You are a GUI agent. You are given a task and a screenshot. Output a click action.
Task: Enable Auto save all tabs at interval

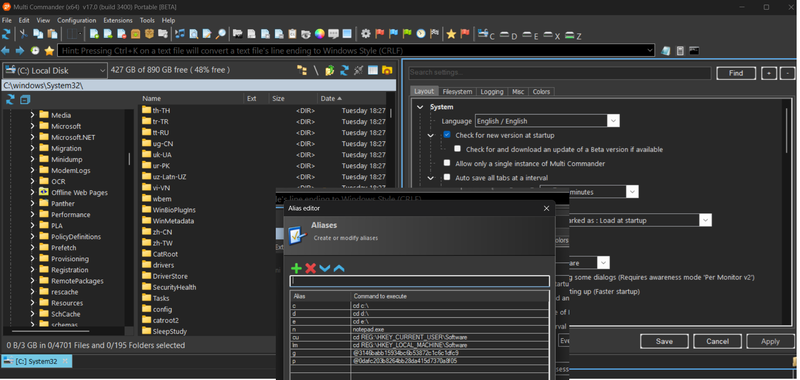point(447,178)
